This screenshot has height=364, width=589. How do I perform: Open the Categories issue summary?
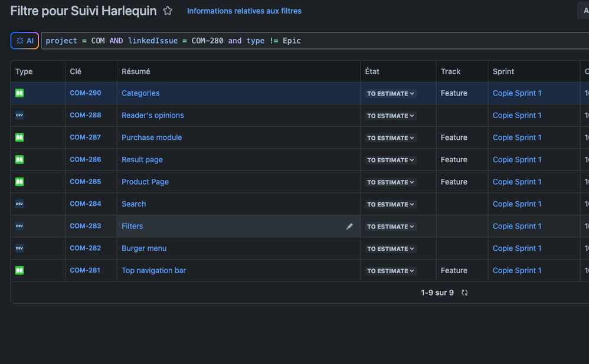tap(140, 93)
